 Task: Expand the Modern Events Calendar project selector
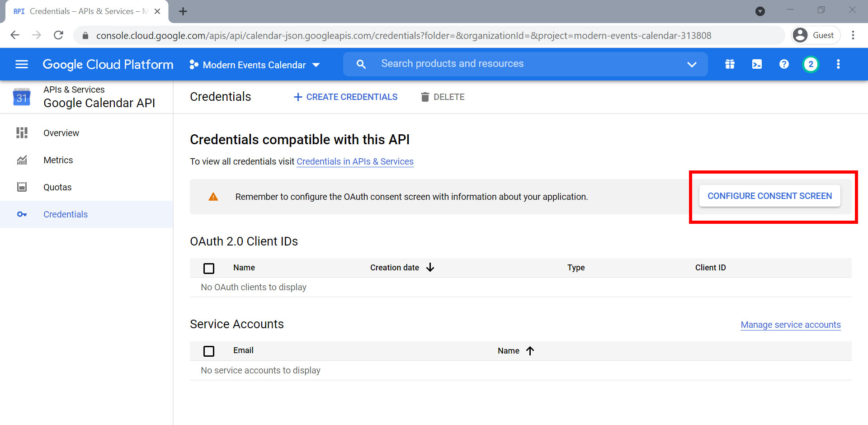[x=255, y=65]
